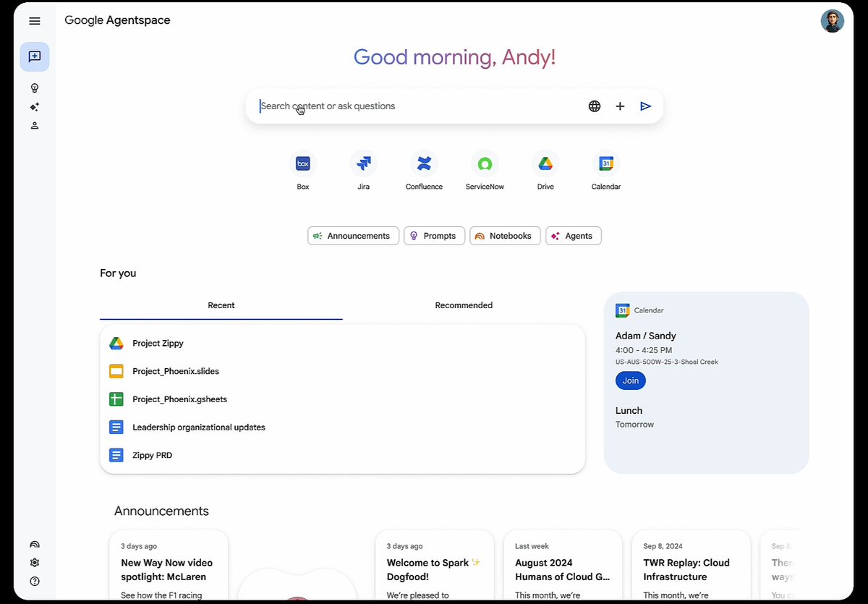Open the help question mark icon
This screenshot has height=604, width=868.
(x=34, y=582)
